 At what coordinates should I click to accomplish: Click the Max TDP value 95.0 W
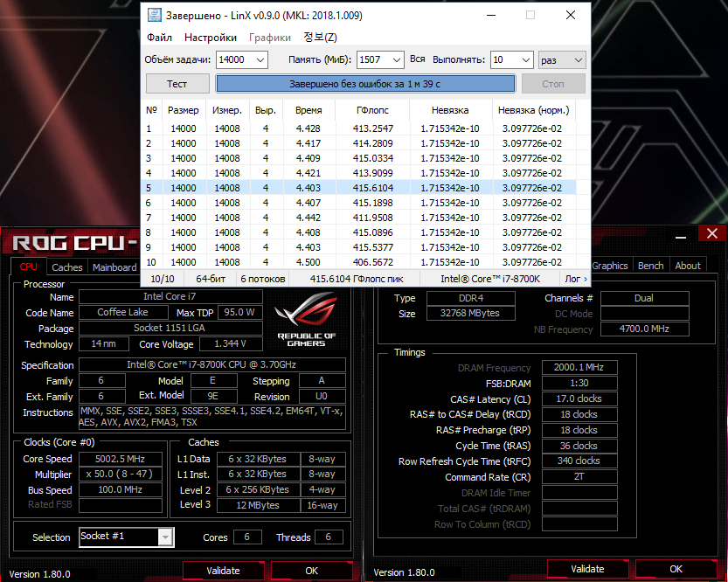[240, 312]
